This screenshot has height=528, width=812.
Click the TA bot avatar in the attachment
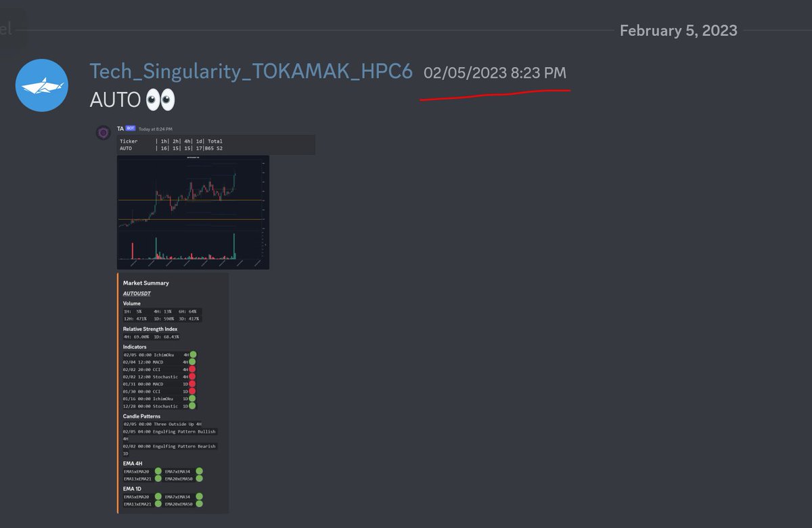pos(103,133)
